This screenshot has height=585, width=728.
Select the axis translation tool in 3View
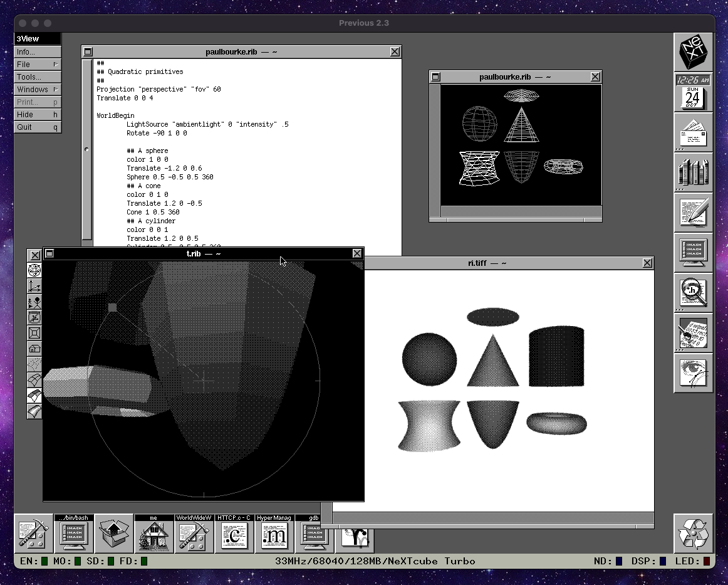click(34, 286)
